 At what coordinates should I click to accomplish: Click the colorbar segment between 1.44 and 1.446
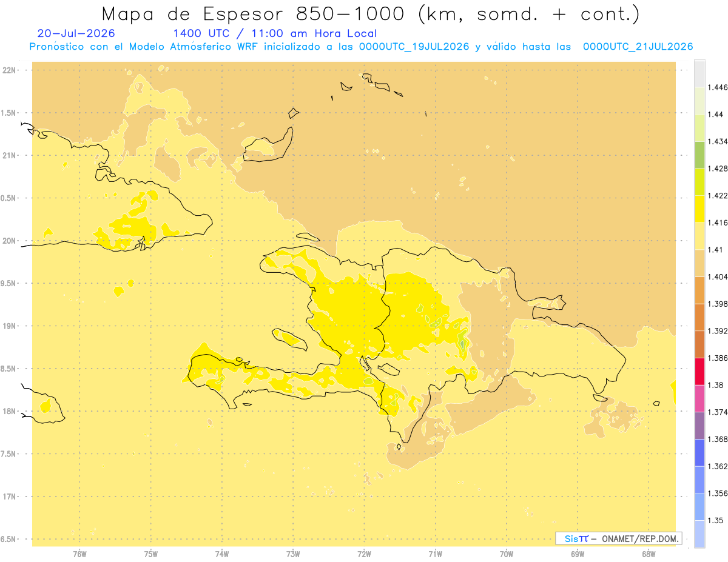tap(699, 101)
